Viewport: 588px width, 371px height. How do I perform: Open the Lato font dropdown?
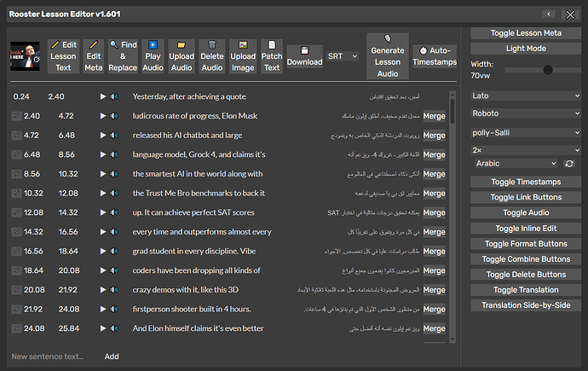click(x=526, y=96)
